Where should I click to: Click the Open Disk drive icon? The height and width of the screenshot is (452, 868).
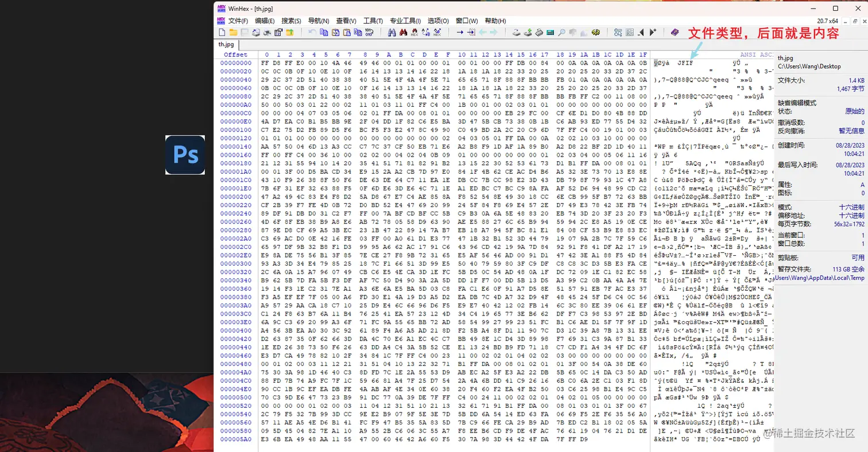517,32
